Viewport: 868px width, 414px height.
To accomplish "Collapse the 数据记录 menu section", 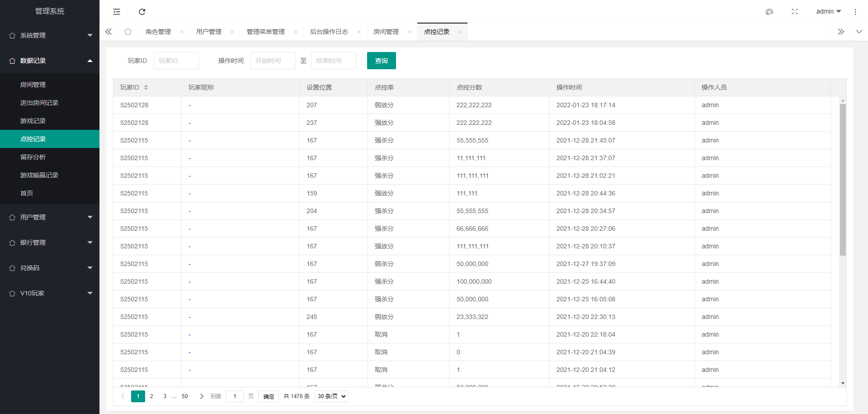I will coord(50,60).
